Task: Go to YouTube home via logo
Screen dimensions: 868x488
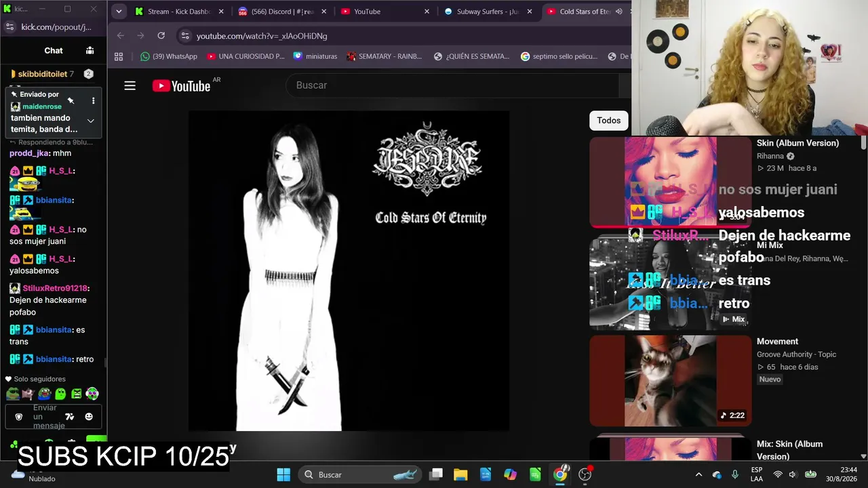Action: click(181, 85)
